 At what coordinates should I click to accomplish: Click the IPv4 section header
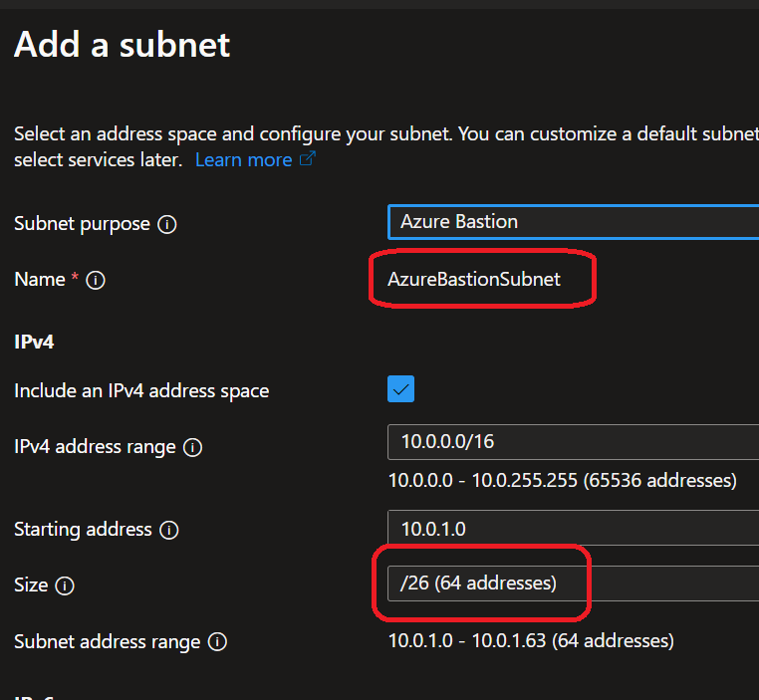(33, 341)
